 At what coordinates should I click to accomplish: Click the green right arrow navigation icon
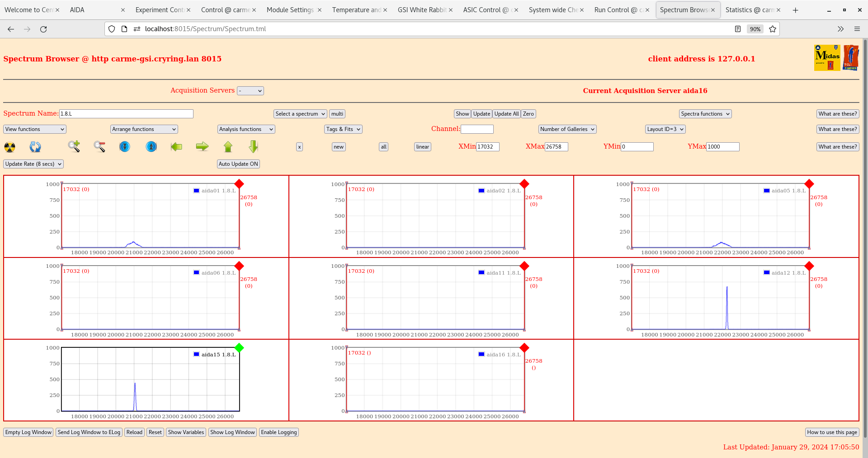coord(202,147)
